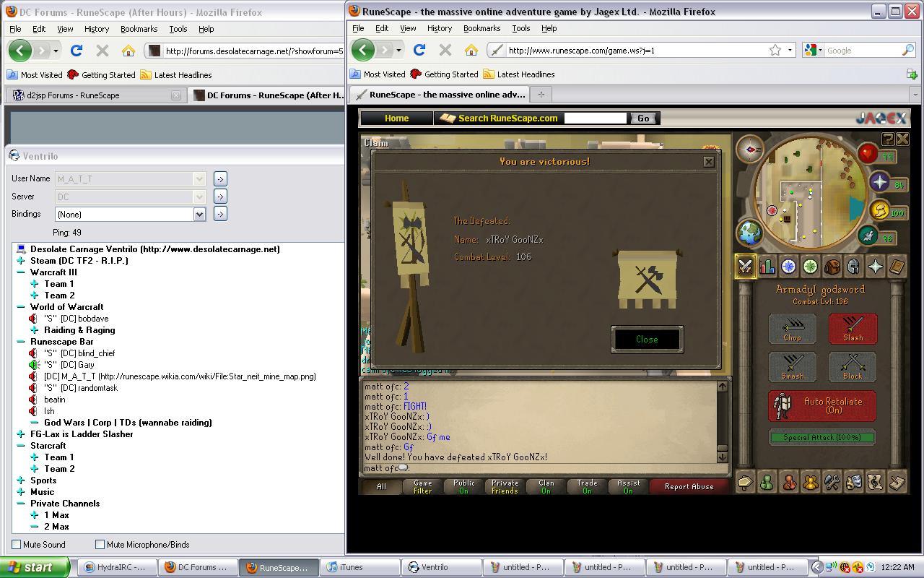Open the Options wrench icon
The image size is (924, 578).
(832, 481)
